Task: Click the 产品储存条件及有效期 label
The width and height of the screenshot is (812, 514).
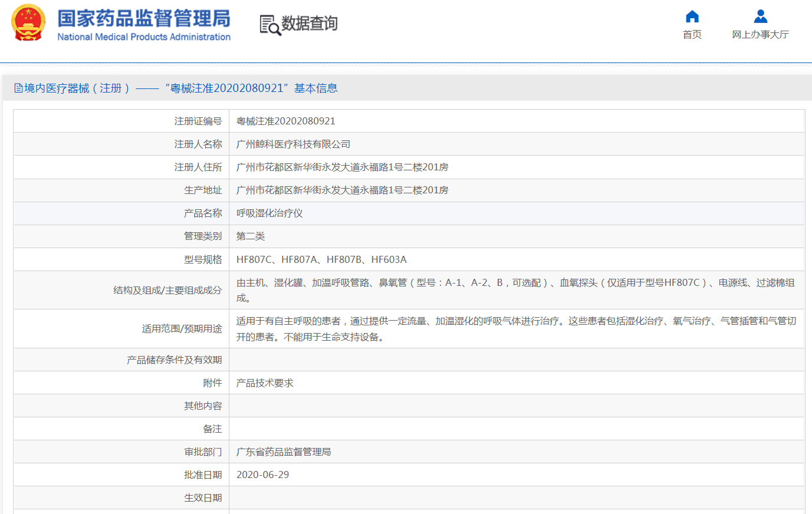Action: 175,360
